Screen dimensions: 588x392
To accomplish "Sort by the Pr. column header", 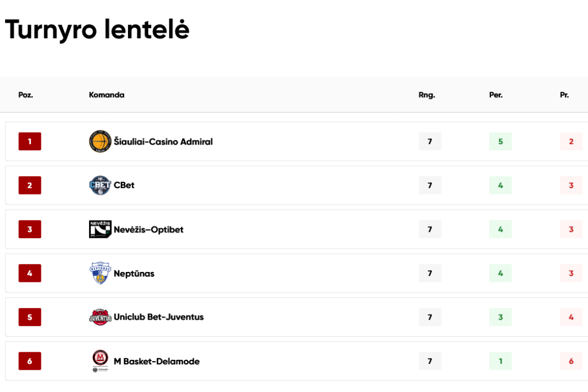I will (564, 95).
